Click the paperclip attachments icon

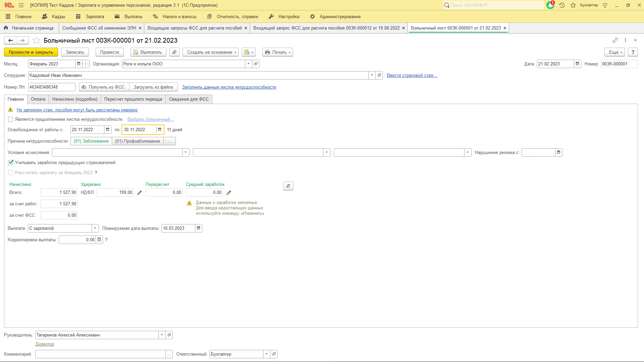point(174,52)
